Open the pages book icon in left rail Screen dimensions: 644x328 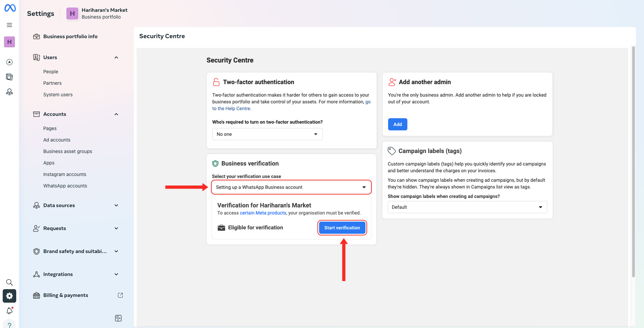click(x=9, y=77)
